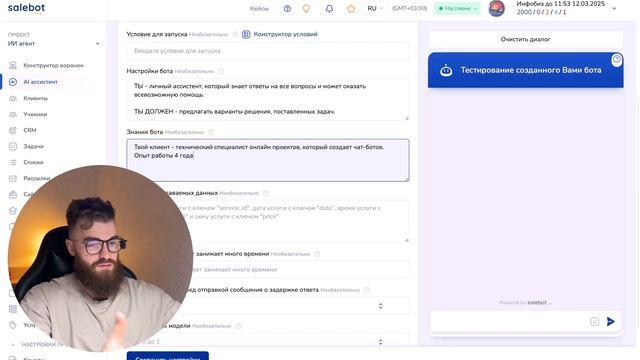Adjust the delay-before-message number stepper

point(380,306)
